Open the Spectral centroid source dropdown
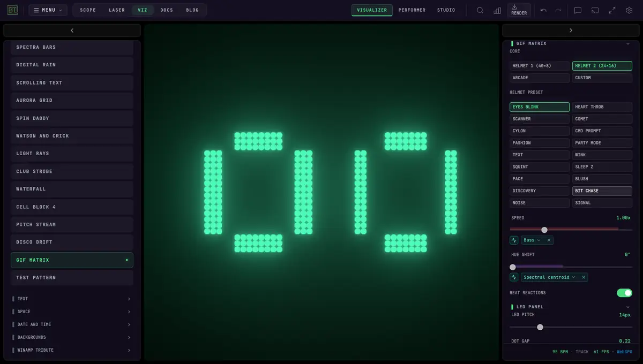The image size is (643, 364). 550,277
